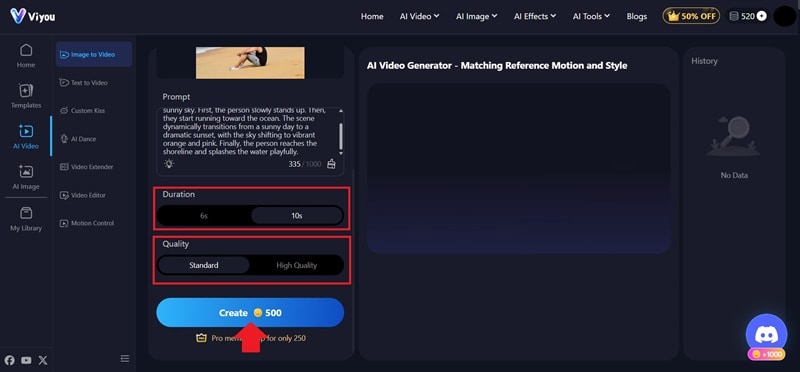Click the X (Twitter) icon

coord(43,360)
